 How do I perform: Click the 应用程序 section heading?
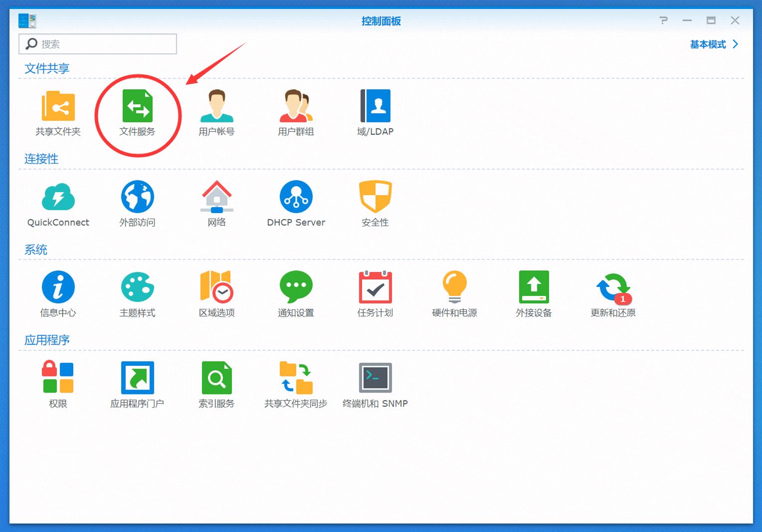click(x=47, y=340)
